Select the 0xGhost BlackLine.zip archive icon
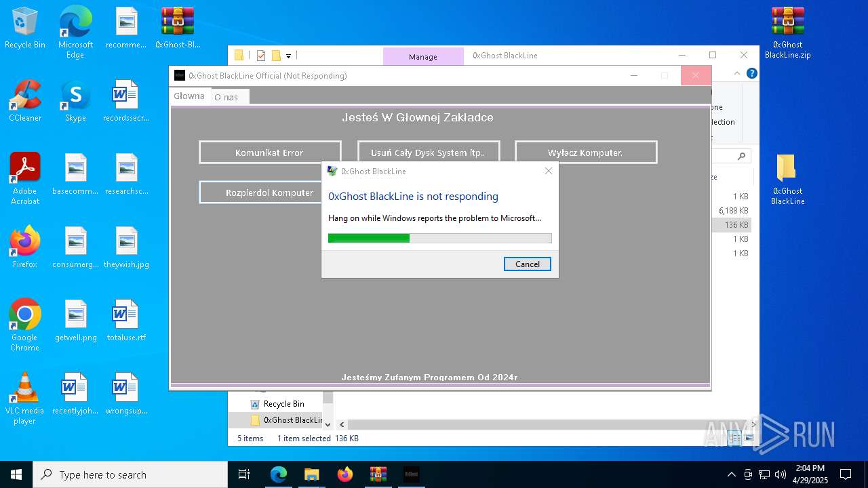 click(787, 33)
